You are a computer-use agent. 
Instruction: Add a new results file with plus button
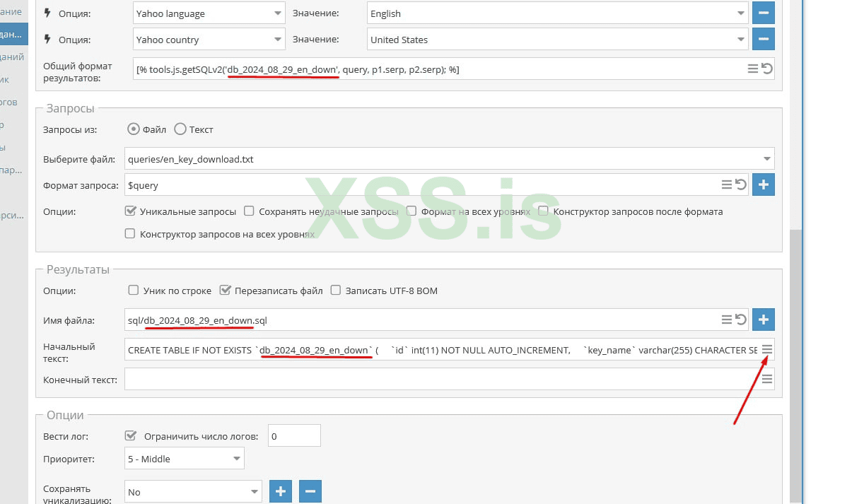coord(764,320)
